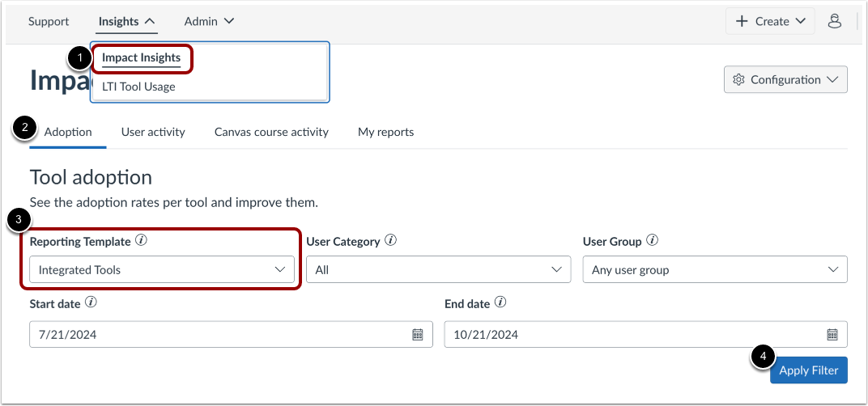Viewport: 868px width, 406px height.
Task: Expand the Create dropdown
Action: coord(770,22)
